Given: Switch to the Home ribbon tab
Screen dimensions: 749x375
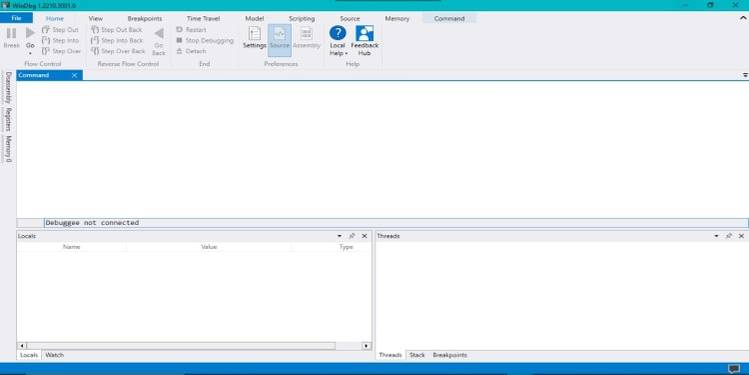Looking at the screenshot, I should click(54, 19).
